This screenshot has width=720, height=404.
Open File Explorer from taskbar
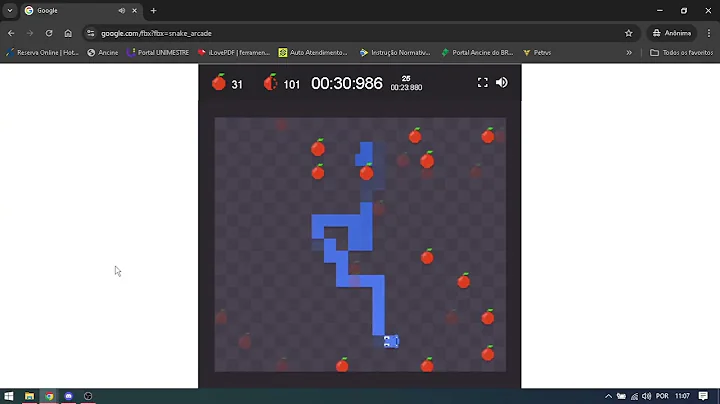[x=29, y=396]
